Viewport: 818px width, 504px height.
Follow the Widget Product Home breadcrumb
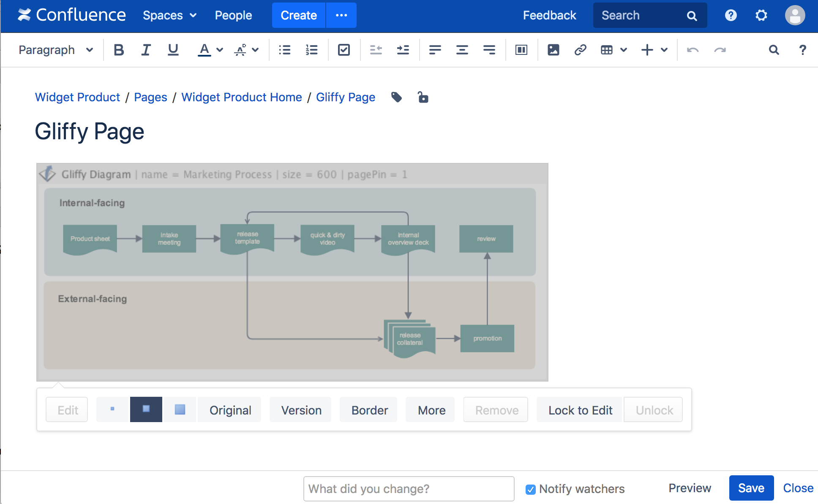click(x=242, y=97)
